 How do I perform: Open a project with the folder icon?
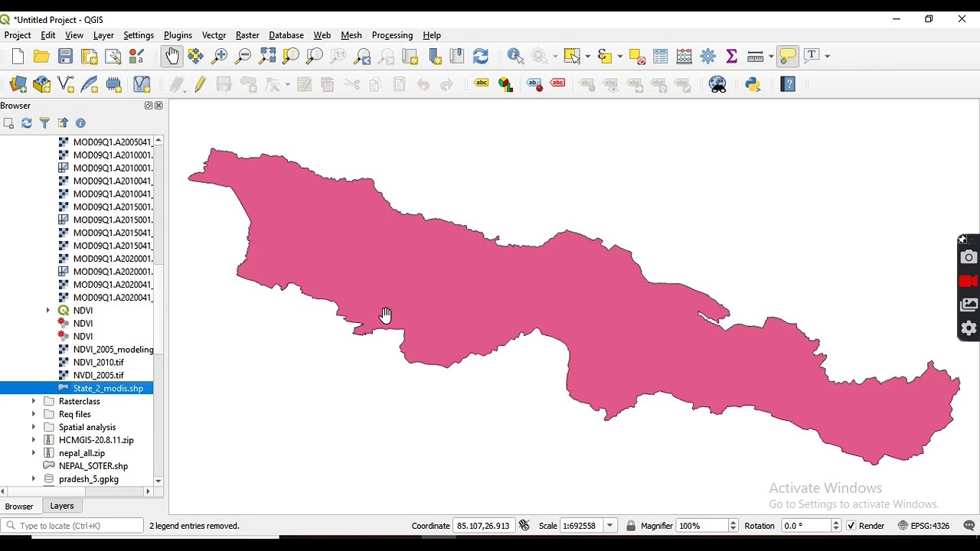coord(41,56)
